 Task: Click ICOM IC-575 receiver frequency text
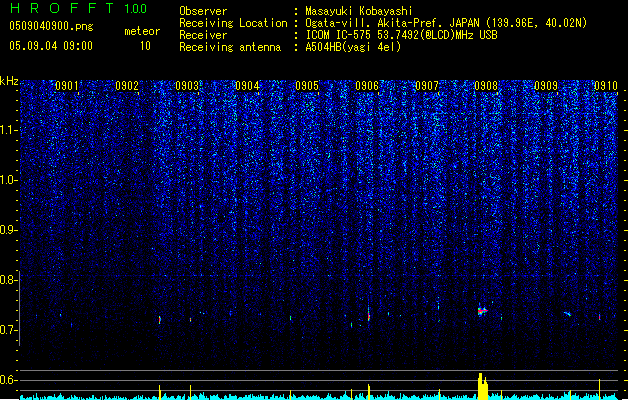401,35
